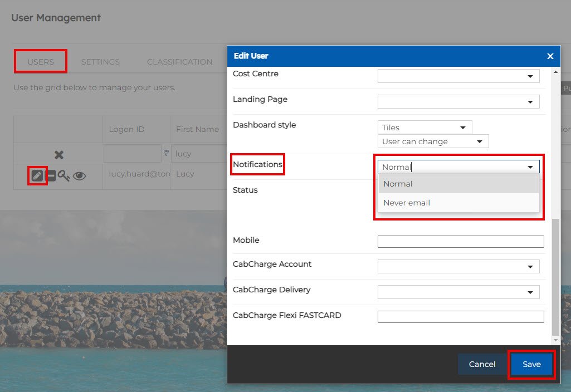The image size is (571, 392).
Task: Click the Mobile input field
Action: (x=461, y=242)
